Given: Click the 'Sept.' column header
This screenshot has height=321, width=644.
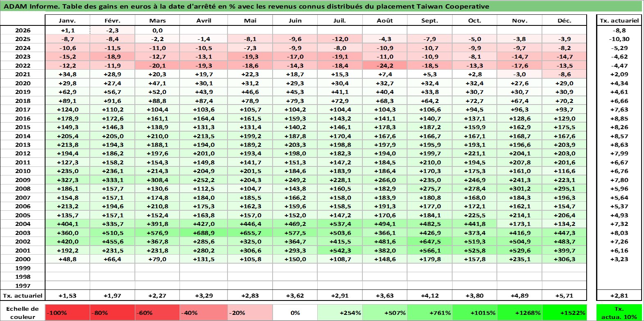Looking at the screenshot, I should pos(430,20).
